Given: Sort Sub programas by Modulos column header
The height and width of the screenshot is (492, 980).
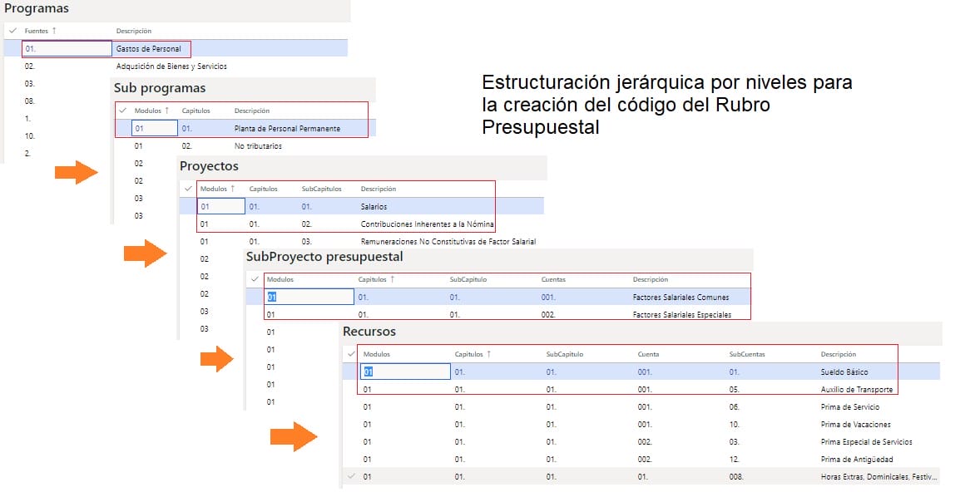Looking at the screenshot, I should (151, 111).
